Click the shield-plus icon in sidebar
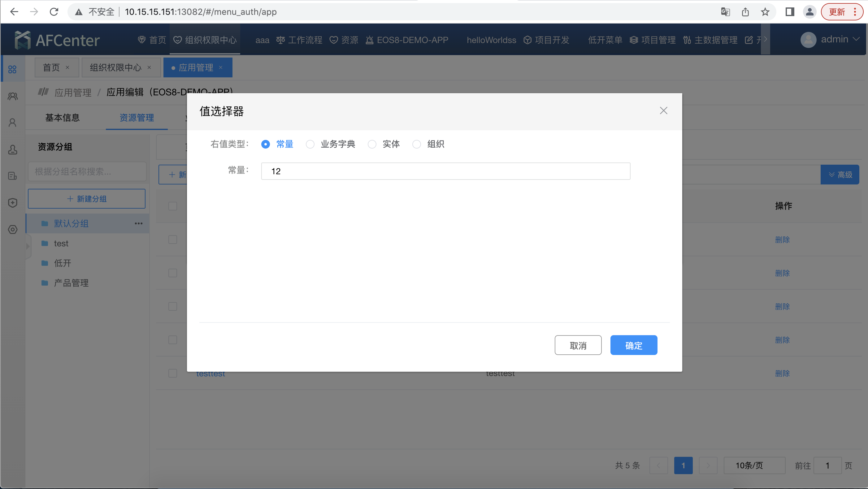This screenshot has height=489, width=868. (x=12, y=202)
